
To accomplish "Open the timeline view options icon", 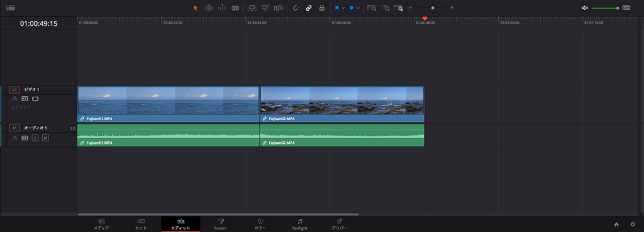I will pyautogui.click(x=10, y=8).
